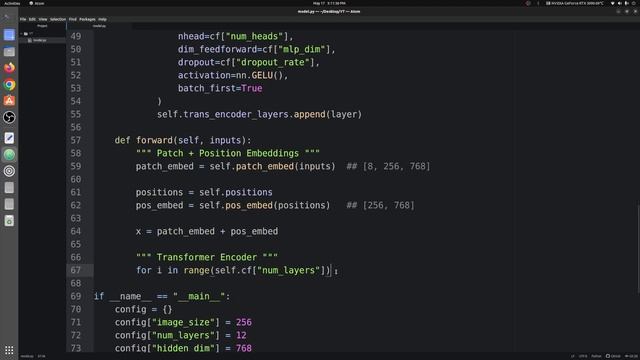Screen dimensions: 640x360
Task: Open Ubuntu Software from the dock
Action: (x=9, y=101)
